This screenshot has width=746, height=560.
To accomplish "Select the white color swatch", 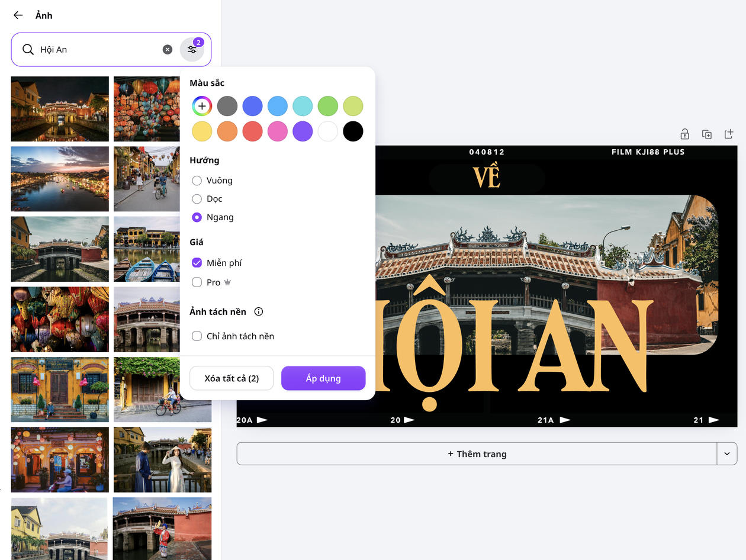I will [x=328, y=131].
